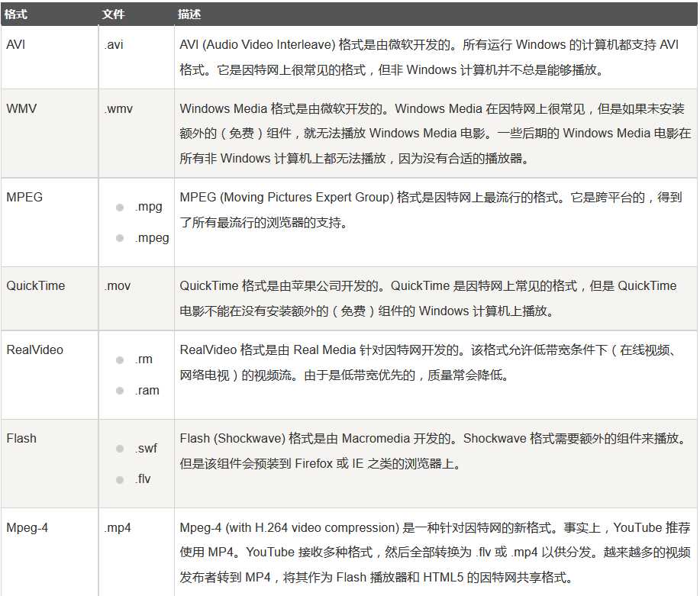The width and height of the screenshot is (700, 596).
Task: Click the AVI (Audio Video Interleave) description
Action: (x=429, y=57)
